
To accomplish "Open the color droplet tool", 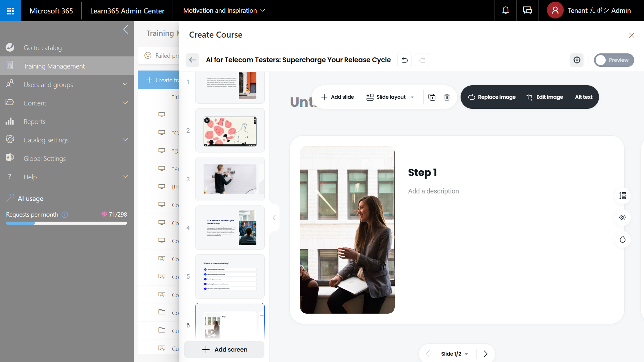I will [x=622, y=239].
